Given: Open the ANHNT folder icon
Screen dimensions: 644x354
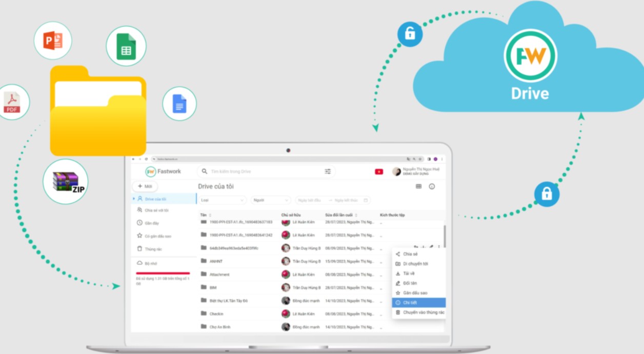Looking at the screenshot, I should pyautogui.click(x=204, y=261).
